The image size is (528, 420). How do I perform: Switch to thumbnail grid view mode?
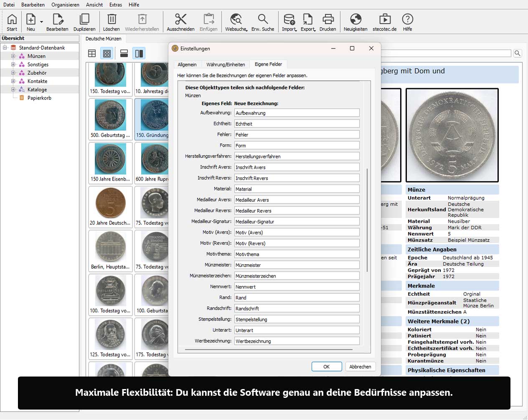[107, 53]
